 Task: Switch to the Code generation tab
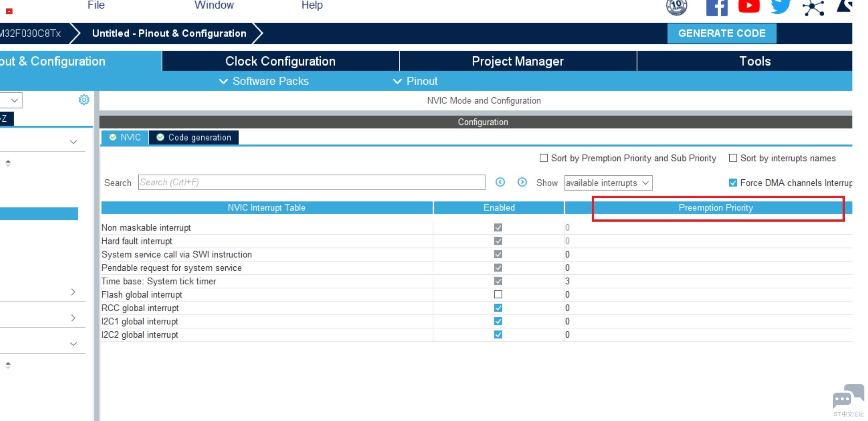pos(194,137)
